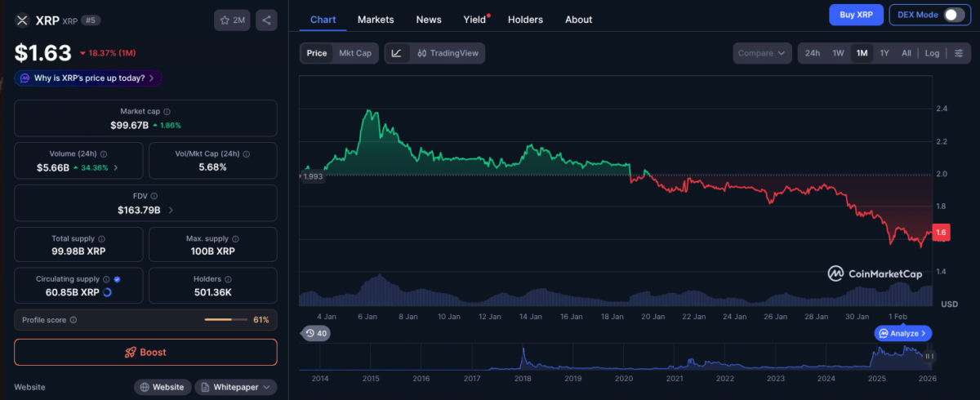Switch chart to Price view
980x400 pixels.
pos(317,53)
